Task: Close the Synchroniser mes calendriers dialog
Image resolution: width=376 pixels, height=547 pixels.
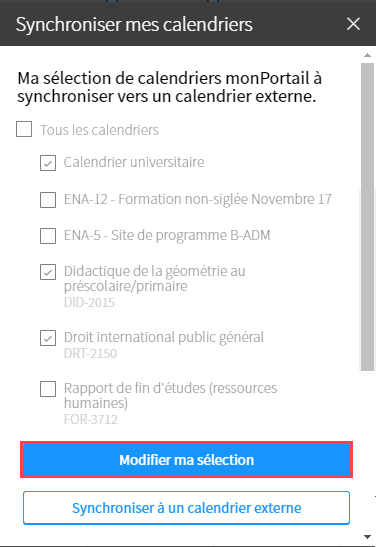Action: coord(353,24)
